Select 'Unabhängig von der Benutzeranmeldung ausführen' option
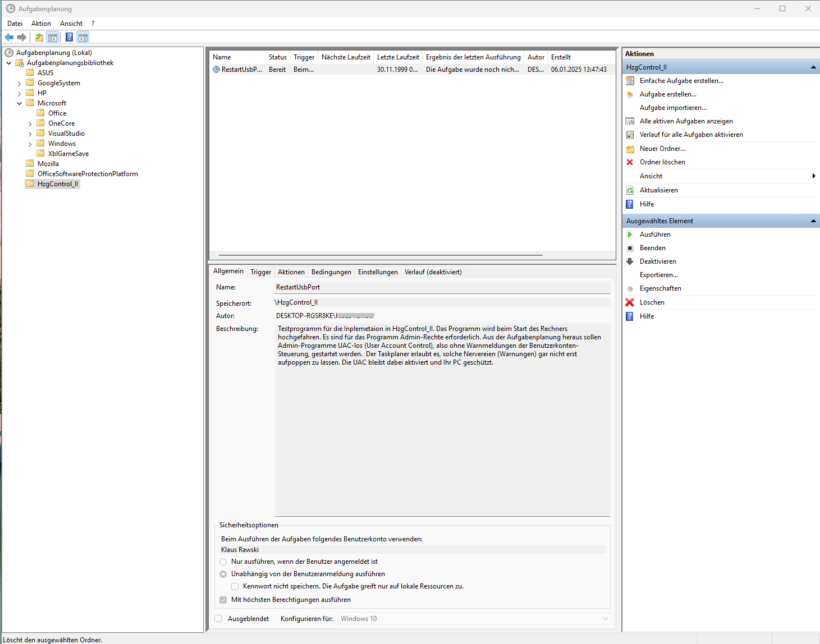Image resolution: width=820 pixels, height=644 pixels. [223, 574]
